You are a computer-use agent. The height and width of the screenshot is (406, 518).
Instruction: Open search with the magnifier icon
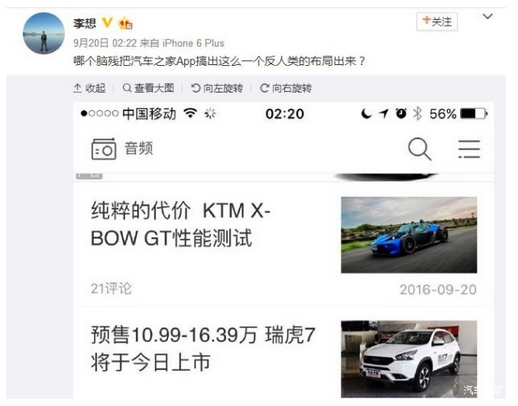tap(420, 149)
